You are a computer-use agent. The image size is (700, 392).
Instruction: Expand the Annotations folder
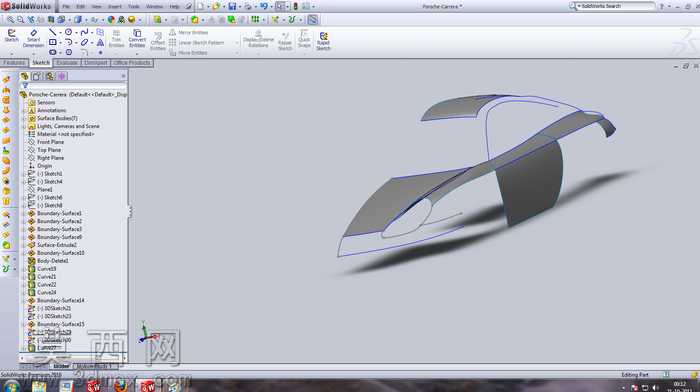click(25, 110)
